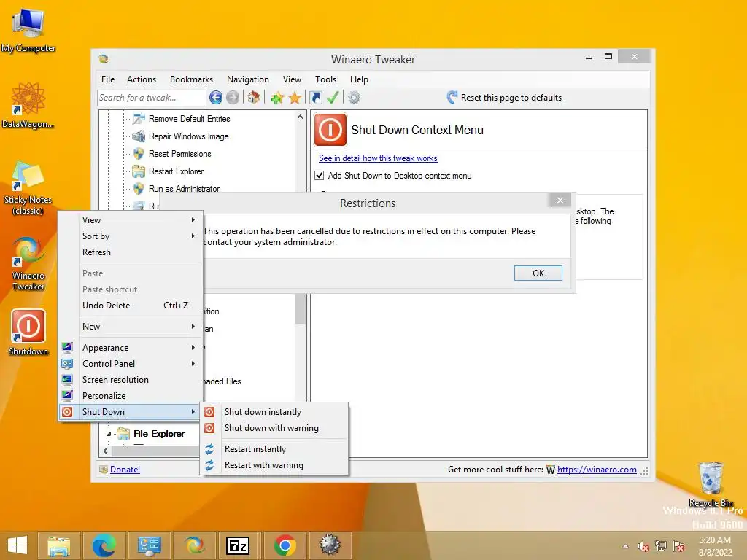Image resolution: width=747 pixels, height=560 pixels.
Task: Open settings with the gray gear toolbar icon
Action: [x=354, y=98]
